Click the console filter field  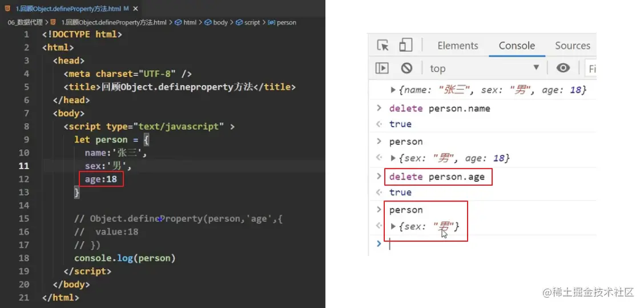590,68
